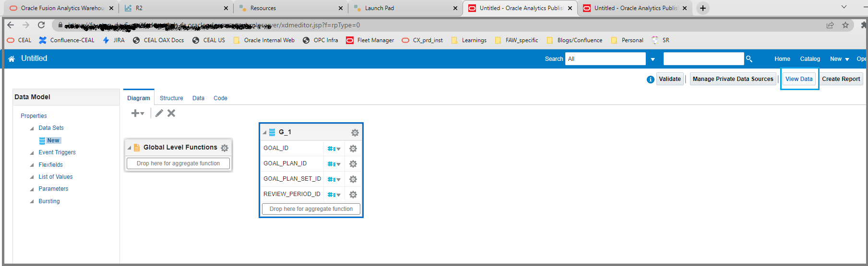The width and height of the screenshot is (868, 266).
Task: Switch to the Data tab
Action: (198, 98)
